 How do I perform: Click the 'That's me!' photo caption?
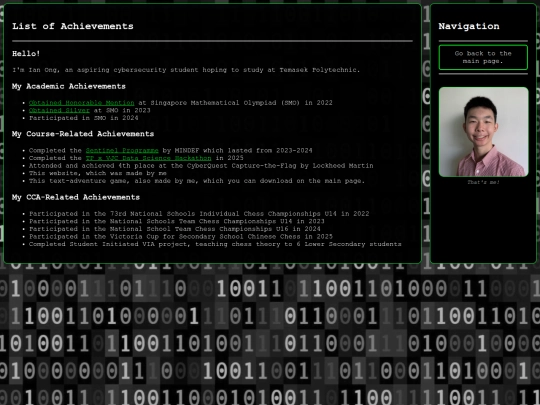coord(483,182)
